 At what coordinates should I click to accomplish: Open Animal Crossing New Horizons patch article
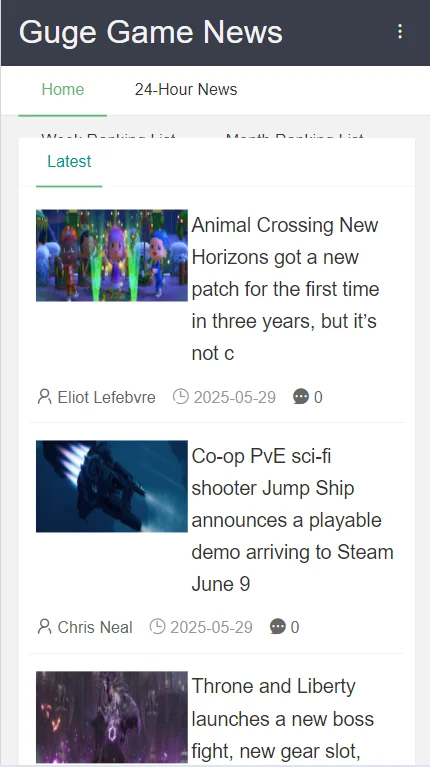[x=285, y=289]
